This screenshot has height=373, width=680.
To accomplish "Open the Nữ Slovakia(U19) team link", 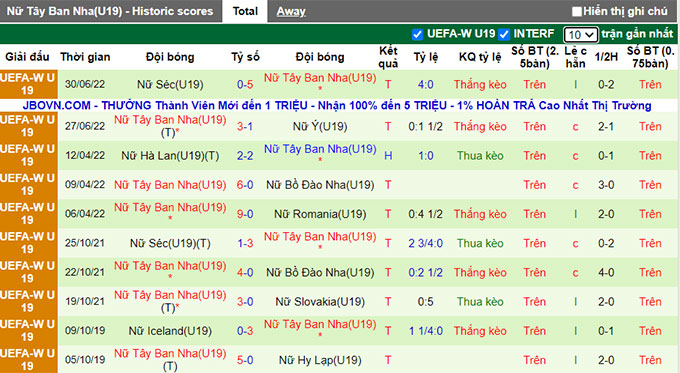I will click(320, 302).
